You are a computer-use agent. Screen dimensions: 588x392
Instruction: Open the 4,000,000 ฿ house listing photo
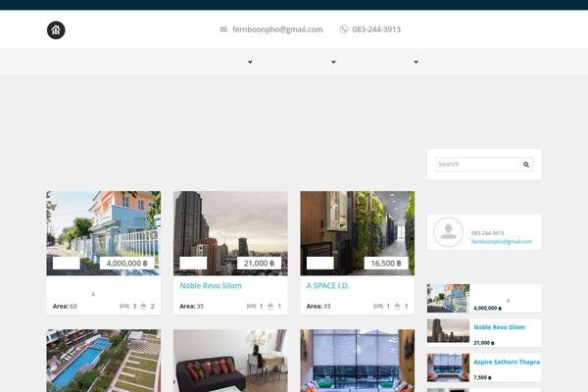[x=104, y=233]
